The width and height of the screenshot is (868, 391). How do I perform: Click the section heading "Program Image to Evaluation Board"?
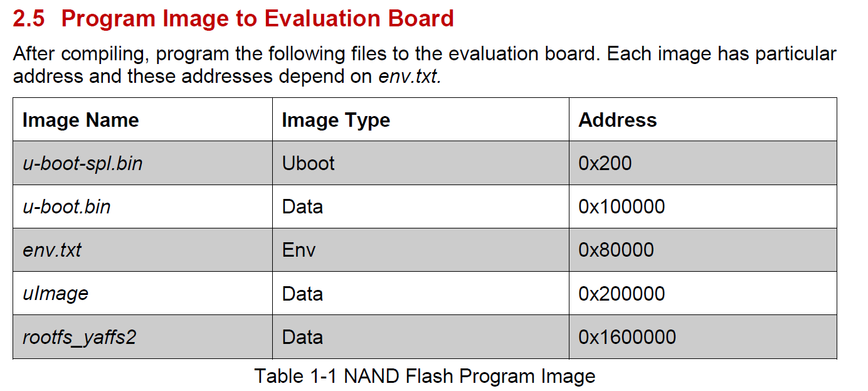coord(257,19)
